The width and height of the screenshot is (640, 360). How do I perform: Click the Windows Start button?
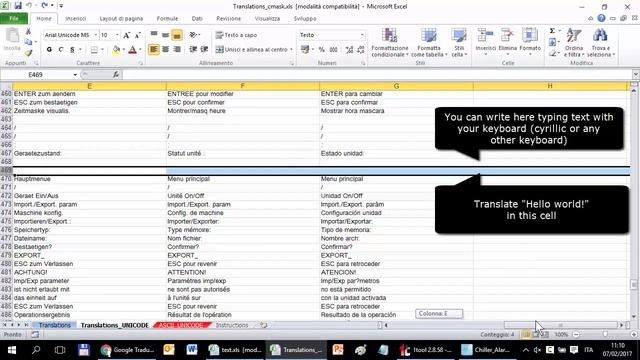(x=11, y=350)
